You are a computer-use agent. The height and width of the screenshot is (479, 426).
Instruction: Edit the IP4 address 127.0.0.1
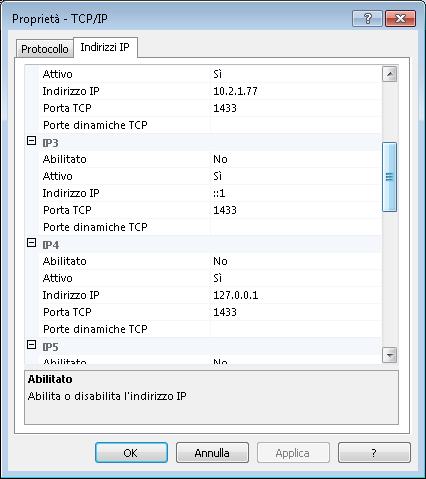tap(296, 295)
